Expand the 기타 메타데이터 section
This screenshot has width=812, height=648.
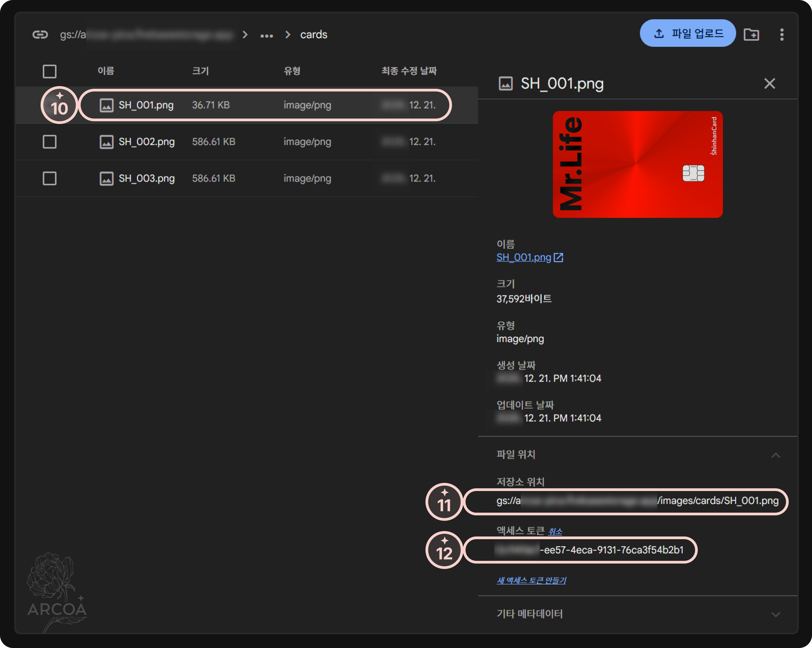click(x=775, y=614)
